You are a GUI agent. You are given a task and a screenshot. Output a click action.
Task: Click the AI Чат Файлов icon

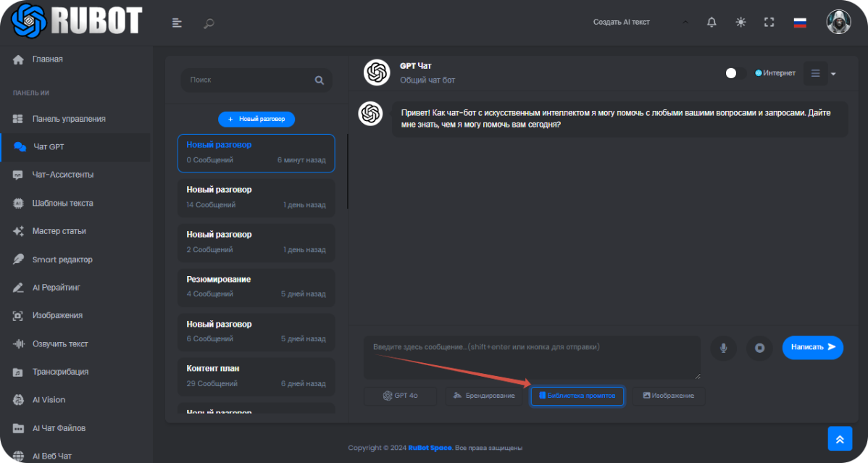[18, 428]
